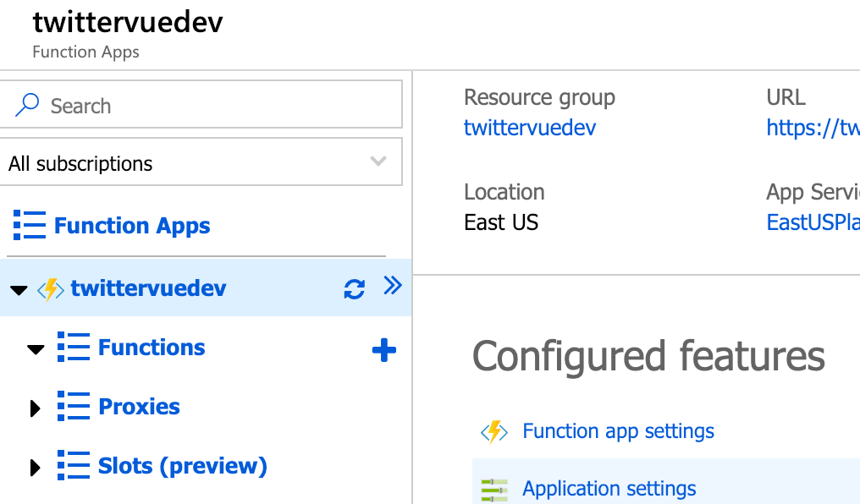Viewport: 860px width, 504px height.
Task: Click the Function Apps list icon
Action: coord(30,225)
